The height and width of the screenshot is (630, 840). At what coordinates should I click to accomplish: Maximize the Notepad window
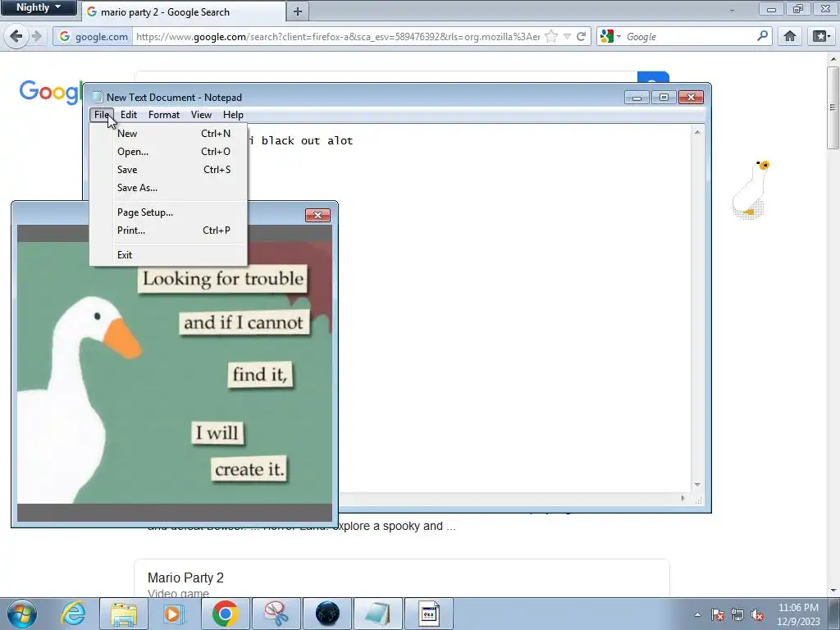coord(664,97)
